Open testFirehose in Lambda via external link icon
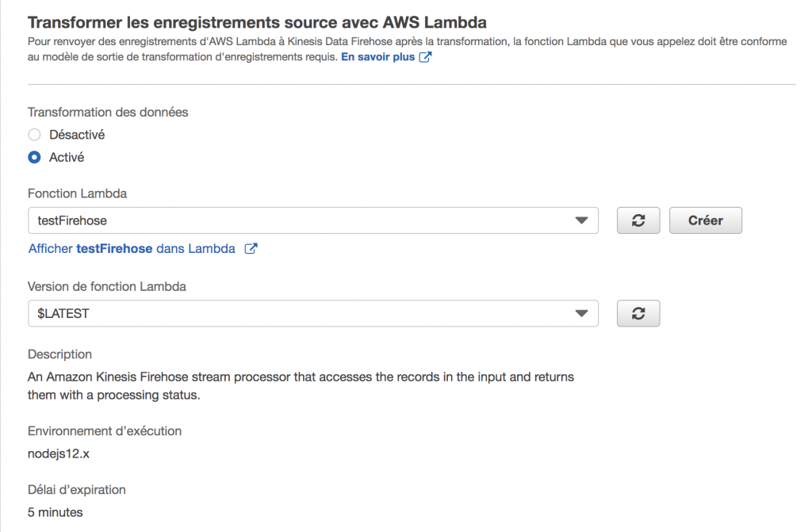This screenshot has width=812, height=532. [251, 248]
